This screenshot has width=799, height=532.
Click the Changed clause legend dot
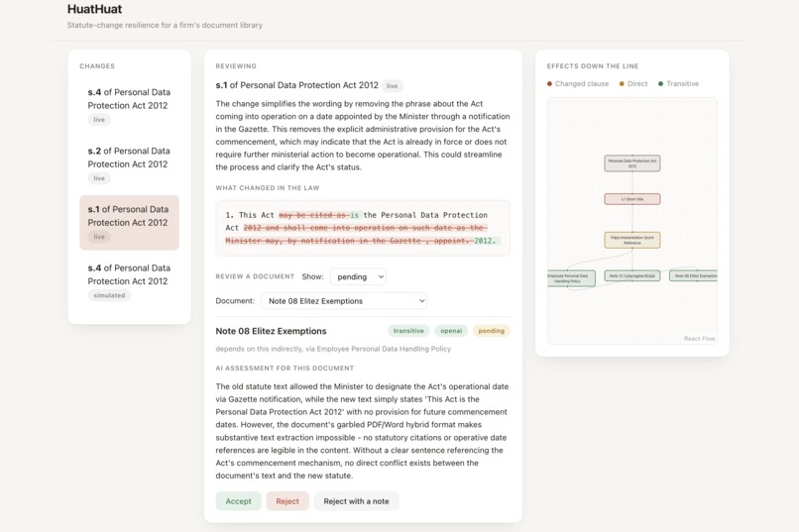[x=549, y=84]
